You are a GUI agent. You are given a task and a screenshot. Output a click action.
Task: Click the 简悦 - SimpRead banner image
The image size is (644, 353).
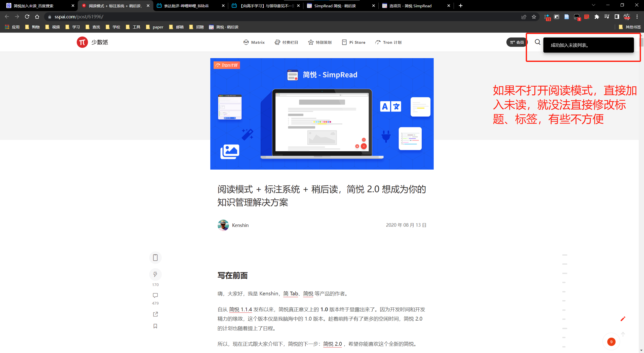[322, 114]
